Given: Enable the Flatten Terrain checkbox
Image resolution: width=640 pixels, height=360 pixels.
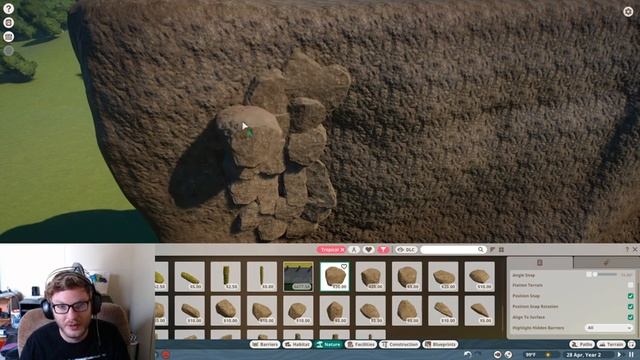Looking at the screenshot, I should pos(631,285).
